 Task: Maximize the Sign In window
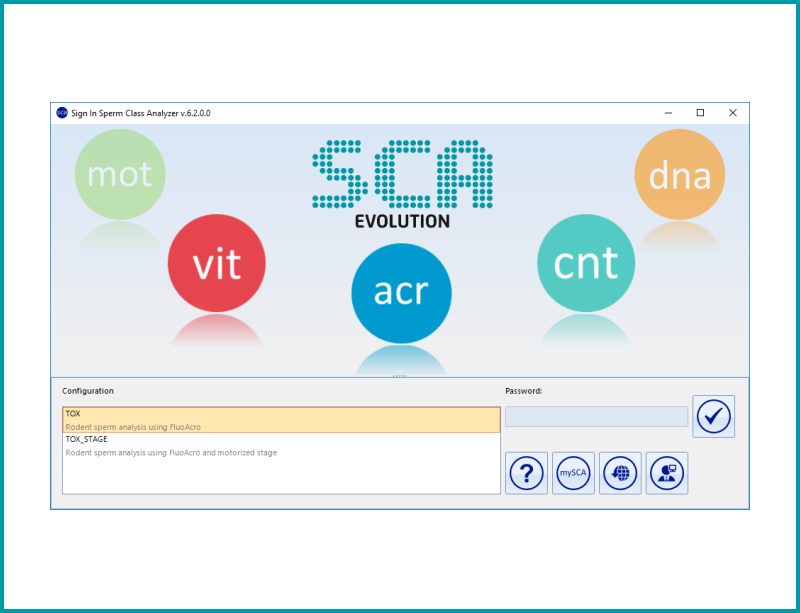coord(701,113)
